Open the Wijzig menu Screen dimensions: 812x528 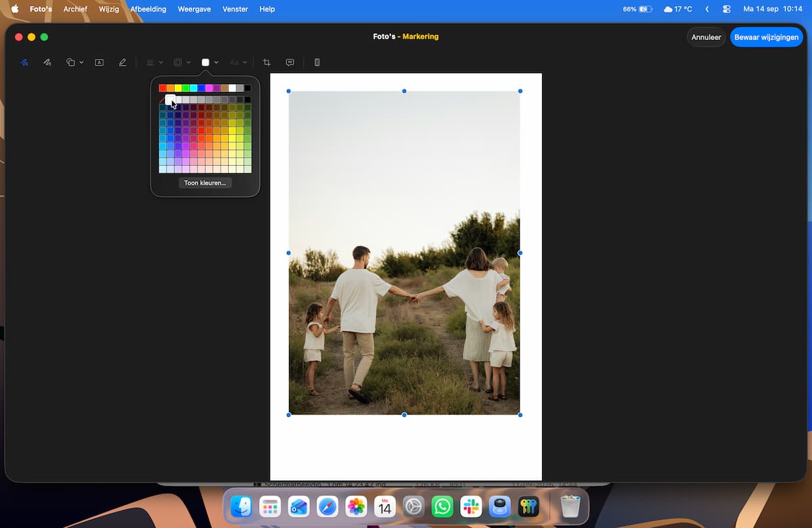(109, 9)
